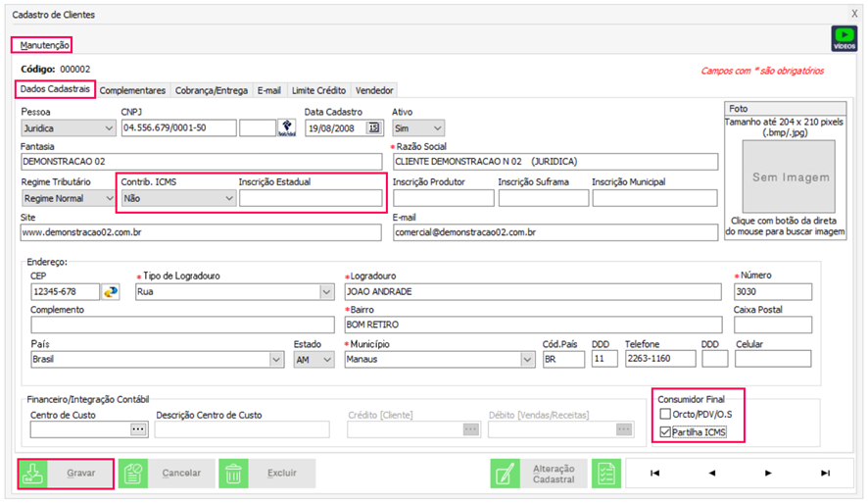Enable the Orcto/PDV/O.S checkbox

(665, 414)
